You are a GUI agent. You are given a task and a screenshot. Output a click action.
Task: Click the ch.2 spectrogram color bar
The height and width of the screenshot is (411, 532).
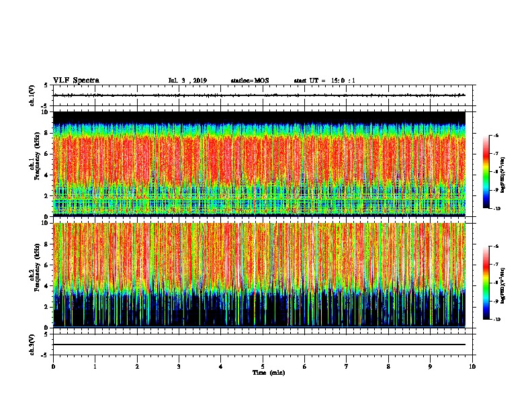(x=486, y=283)
